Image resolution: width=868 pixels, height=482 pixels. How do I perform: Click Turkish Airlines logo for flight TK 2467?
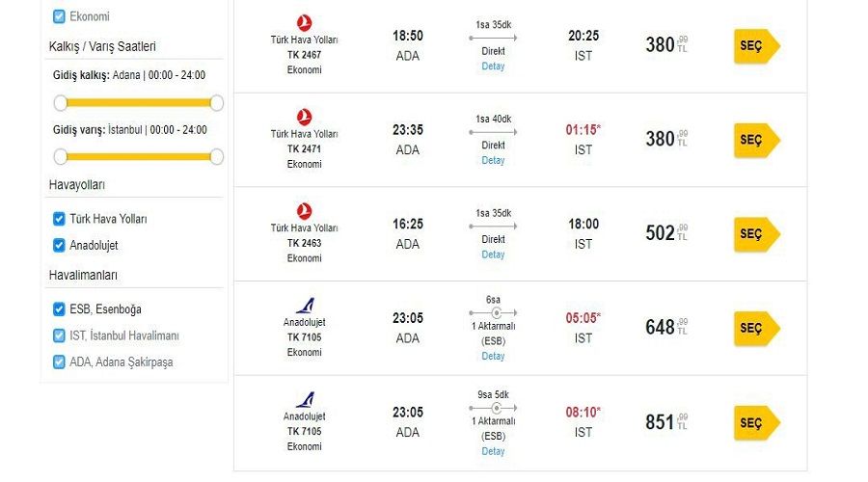tap(304, 23)
